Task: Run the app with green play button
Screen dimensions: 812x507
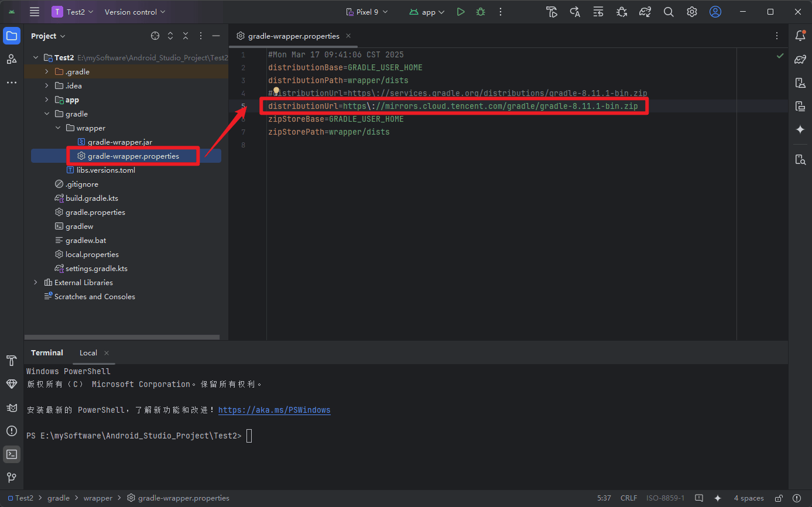Action: click(x=461, y=12)
